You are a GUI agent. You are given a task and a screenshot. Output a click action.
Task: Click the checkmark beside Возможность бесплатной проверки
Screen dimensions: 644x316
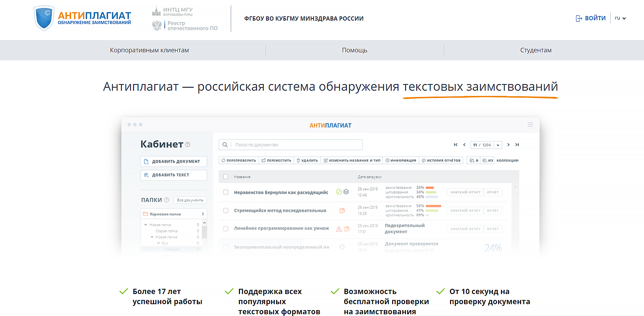335,291
